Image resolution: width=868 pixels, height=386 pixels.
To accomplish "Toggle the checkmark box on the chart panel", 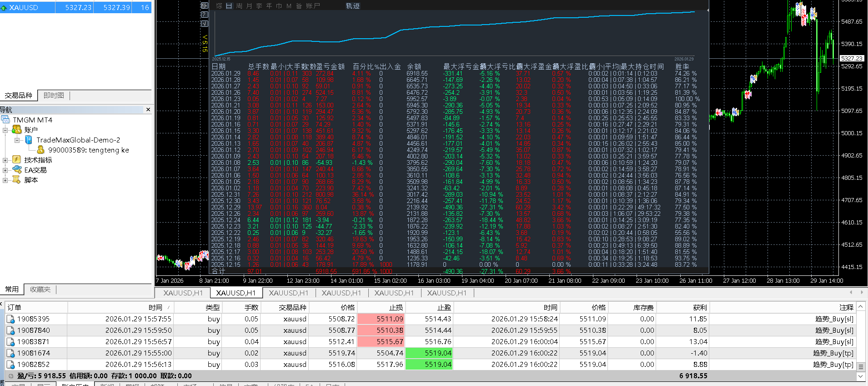I will [204, 24].
